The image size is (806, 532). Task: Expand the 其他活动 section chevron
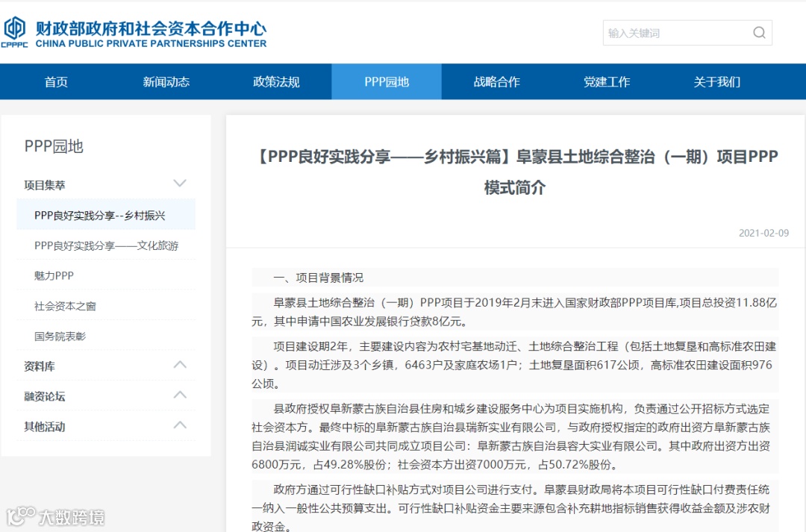[179, 425]
